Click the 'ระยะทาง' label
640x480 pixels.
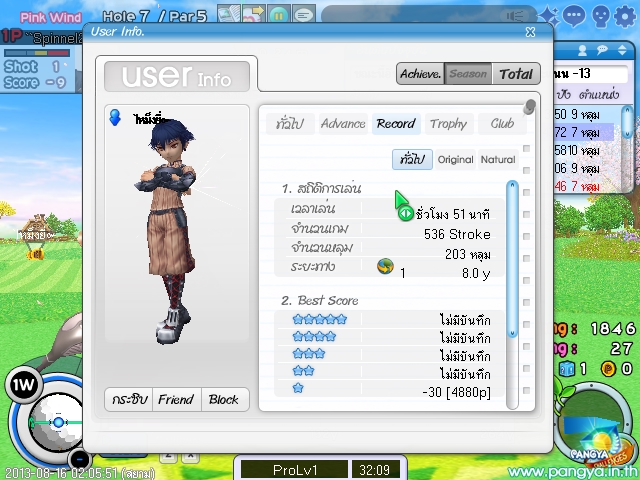click(x=313, y=267)
